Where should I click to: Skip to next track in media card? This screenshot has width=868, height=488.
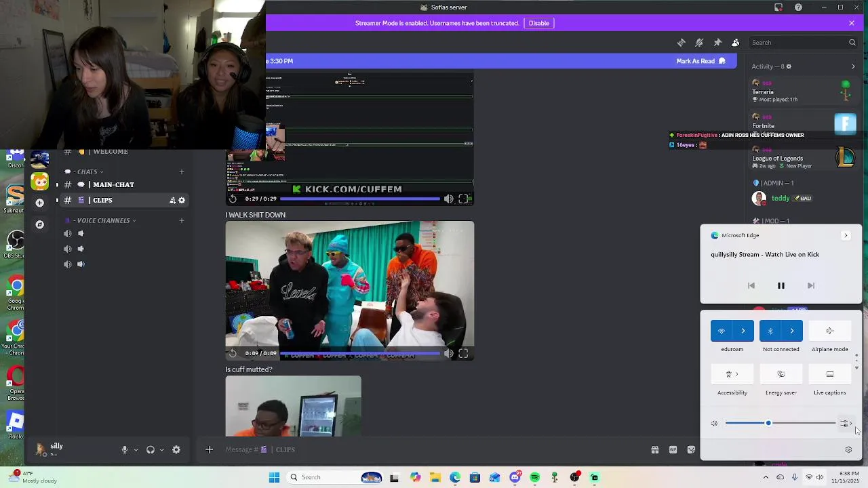(x=811, y=286)
